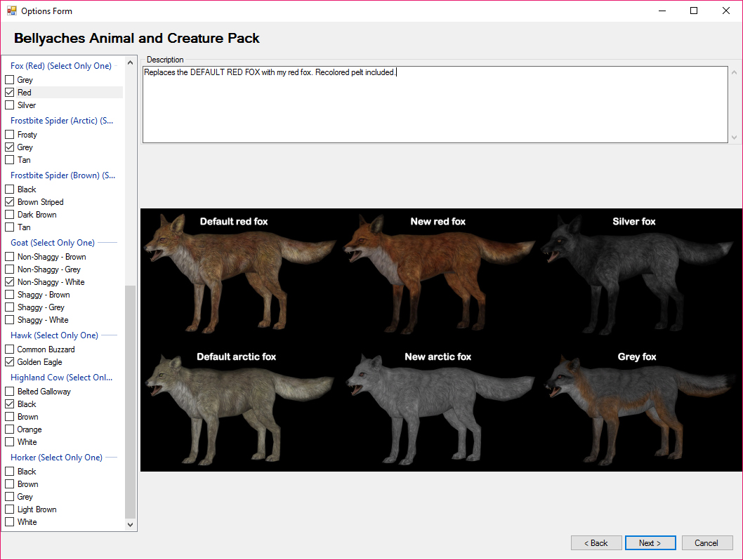Check Tan under Frostbite Spider (Arctic)

click(9, 160)
